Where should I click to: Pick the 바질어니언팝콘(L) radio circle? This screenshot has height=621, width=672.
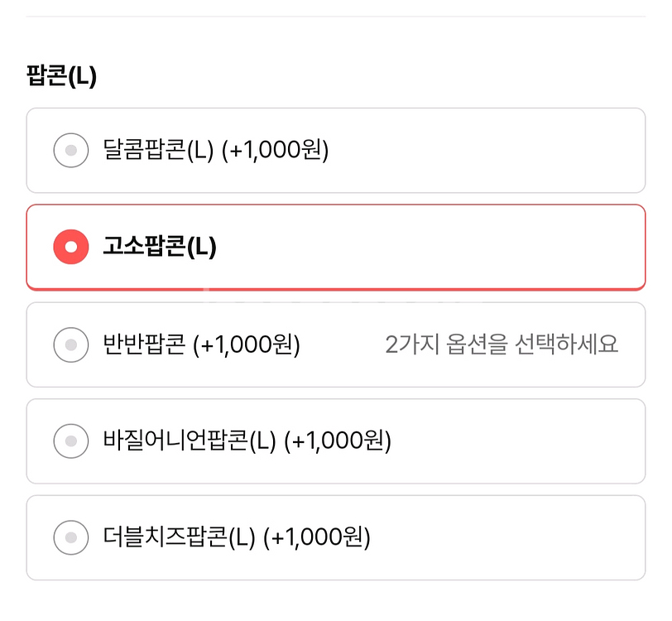[x=71, y=440]
